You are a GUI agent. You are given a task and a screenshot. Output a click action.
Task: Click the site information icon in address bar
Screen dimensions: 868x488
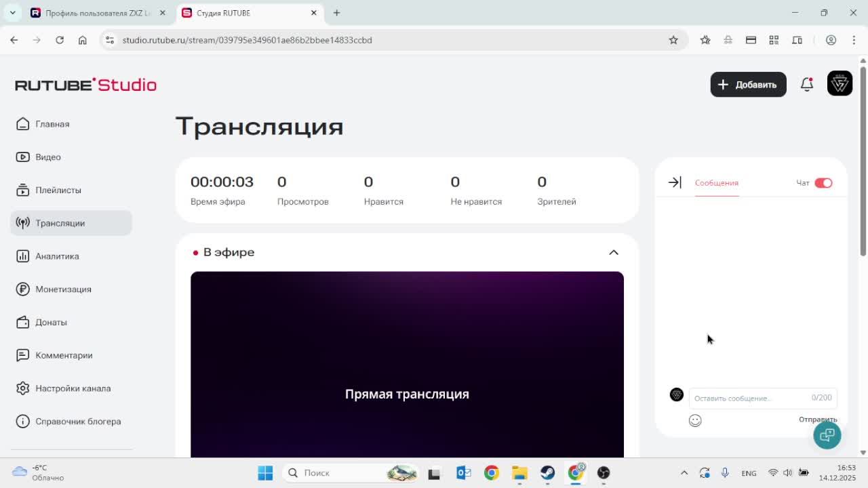(110, 40)
